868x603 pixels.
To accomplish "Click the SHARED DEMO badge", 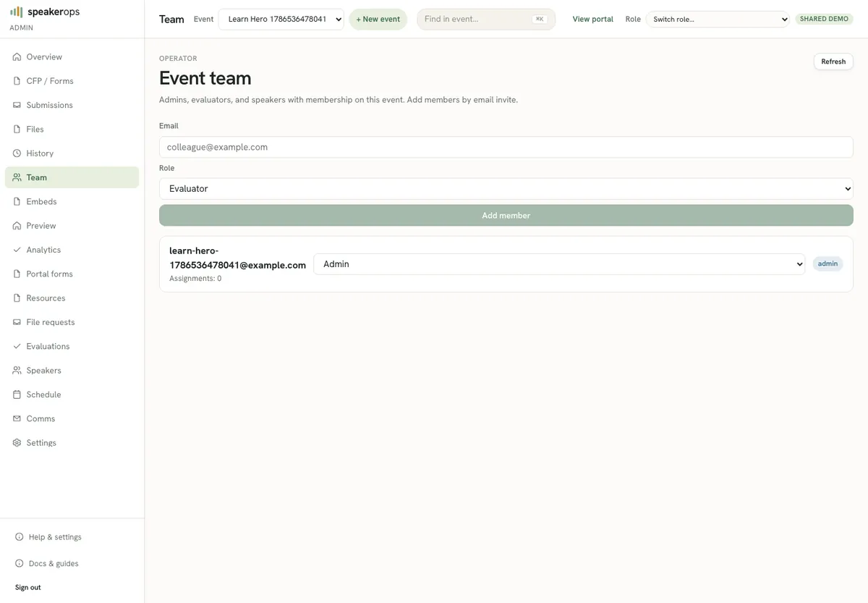I will (x=824, y=19).
